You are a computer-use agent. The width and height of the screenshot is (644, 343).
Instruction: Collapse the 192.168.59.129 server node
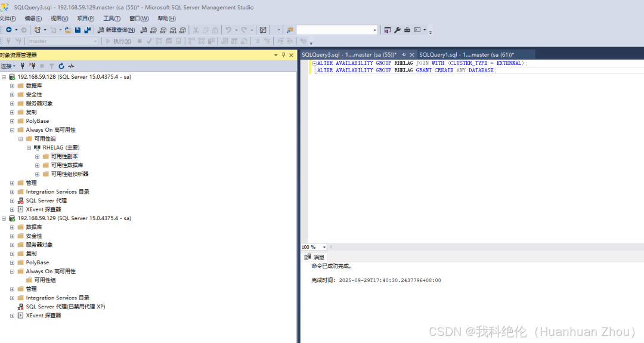pyautogui.click(x=4, y=218)
